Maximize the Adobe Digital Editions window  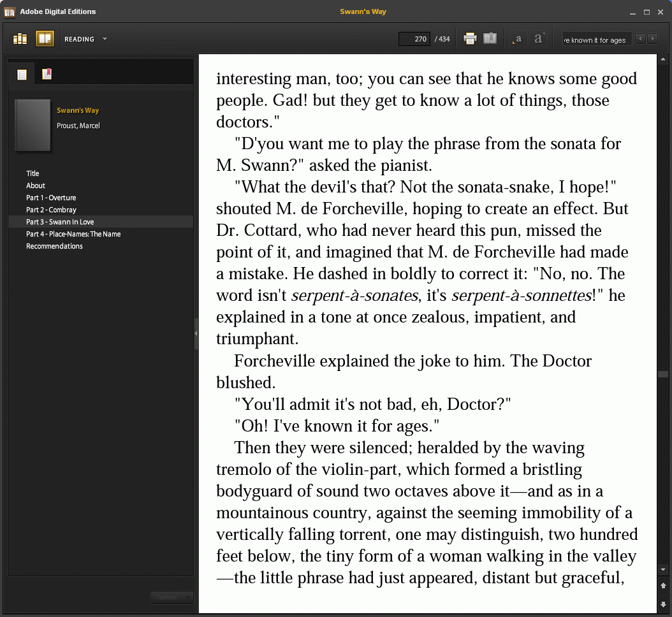[646, 12]
